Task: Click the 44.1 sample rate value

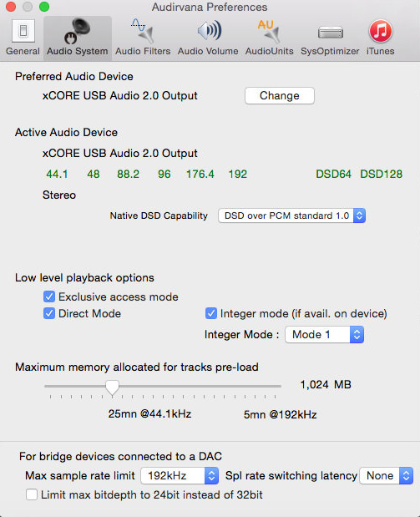Action: tap(57, 174)
